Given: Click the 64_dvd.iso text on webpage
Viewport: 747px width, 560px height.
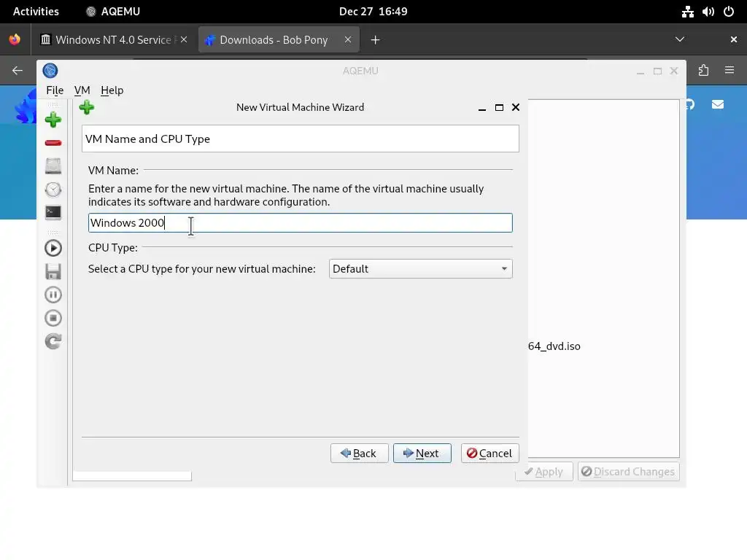Looking at the screenshot, I should [x=554, y=346].
